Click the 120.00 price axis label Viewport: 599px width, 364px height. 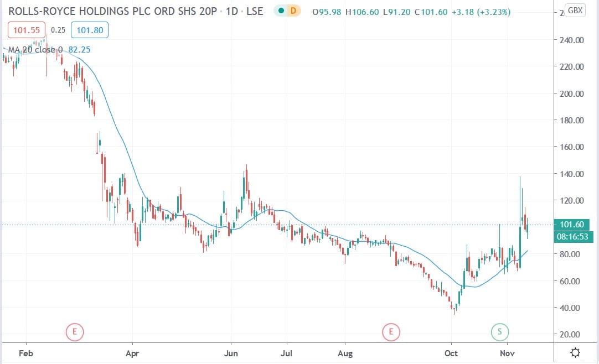pos(571,200)
